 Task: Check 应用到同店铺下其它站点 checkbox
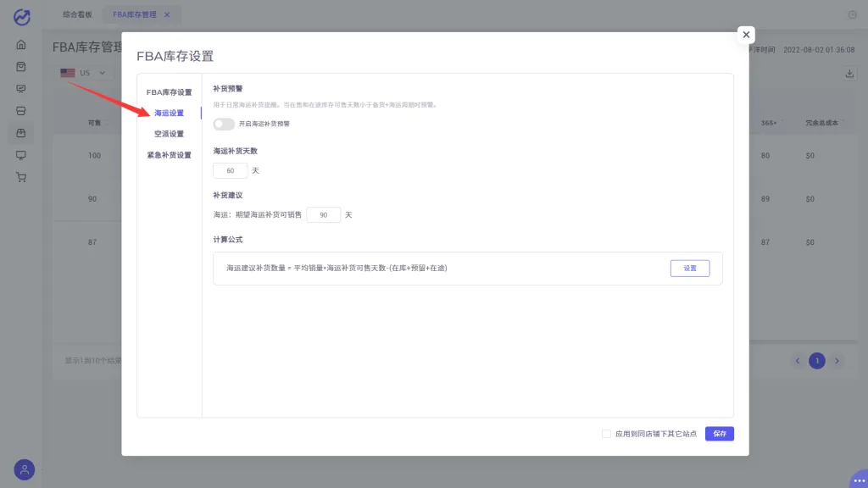[x=606, y=434]
